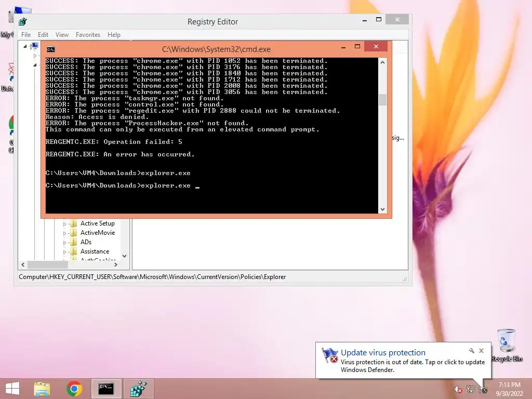The height and width of the screenshot is (399, 532).
Task: Open the Help menu in Registry Editor
Action: click(114, 35)
